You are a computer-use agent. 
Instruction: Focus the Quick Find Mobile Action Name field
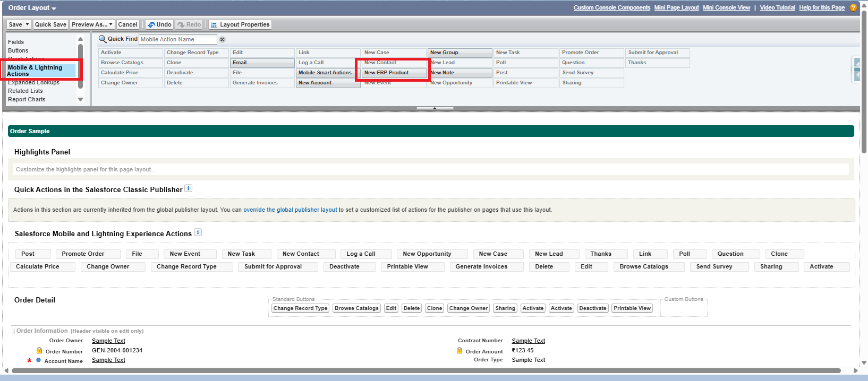(x=178, y=39)
